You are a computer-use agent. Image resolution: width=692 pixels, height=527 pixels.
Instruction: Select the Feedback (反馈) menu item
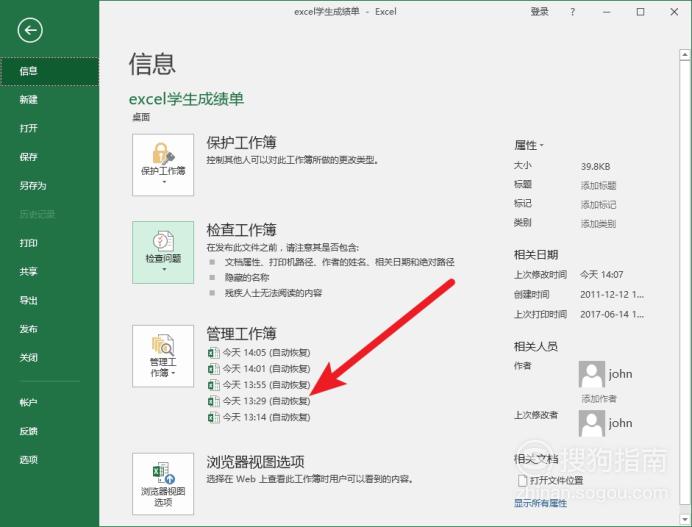tap(49, 431)
